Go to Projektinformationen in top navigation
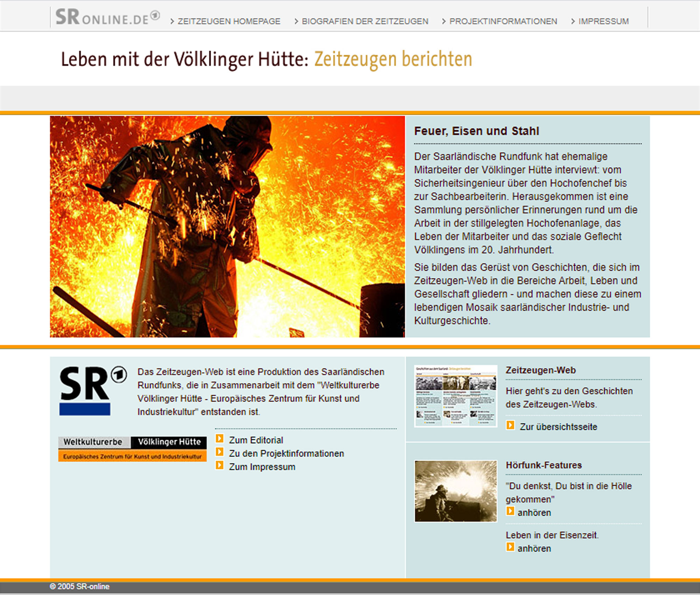Screen dimensions: 700x595 pos(503,21)
